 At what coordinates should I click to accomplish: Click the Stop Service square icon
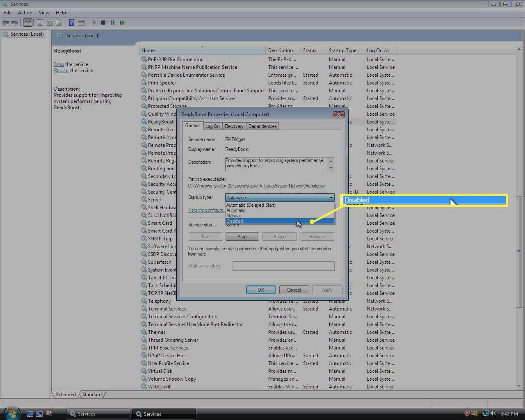tap(103, 23)
